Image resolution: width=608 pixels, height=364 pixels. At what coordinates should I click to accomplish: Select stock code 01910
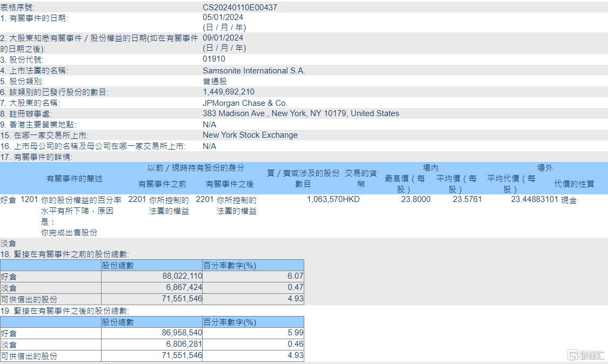click(213, 59)
